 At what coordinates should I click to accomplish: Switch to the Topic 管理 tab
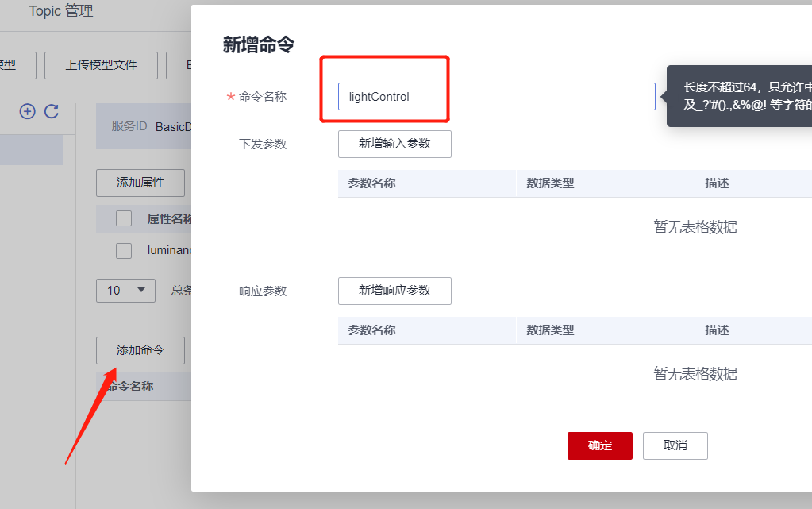61,12
